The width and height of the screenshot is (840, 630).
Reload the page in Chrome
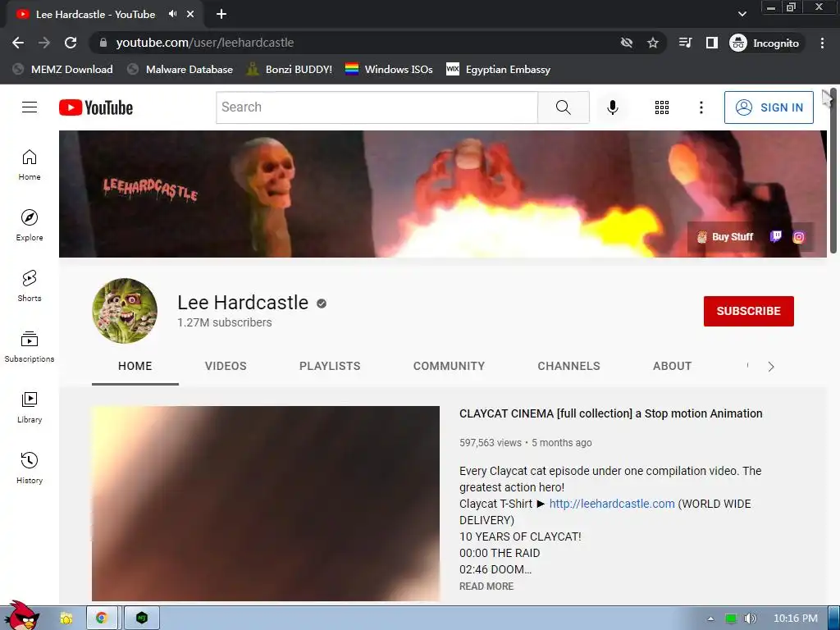pos(71,43)
